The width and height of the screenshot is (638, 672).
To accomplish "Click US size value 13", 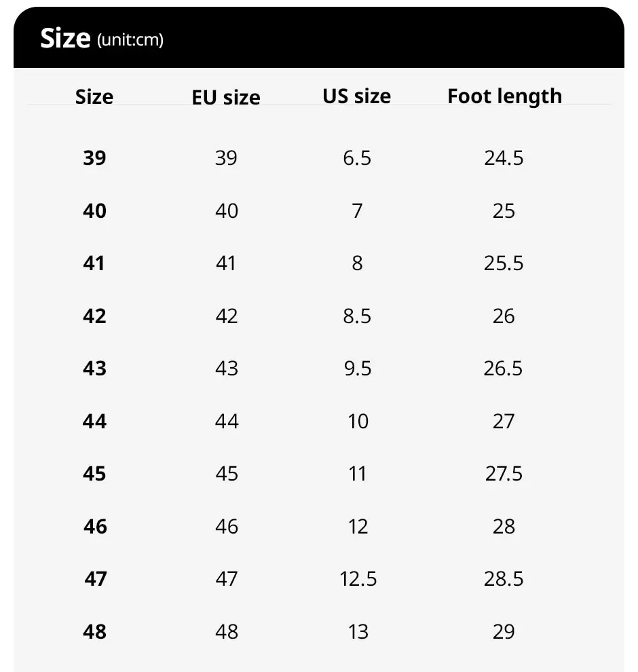I will click(358, 632).
